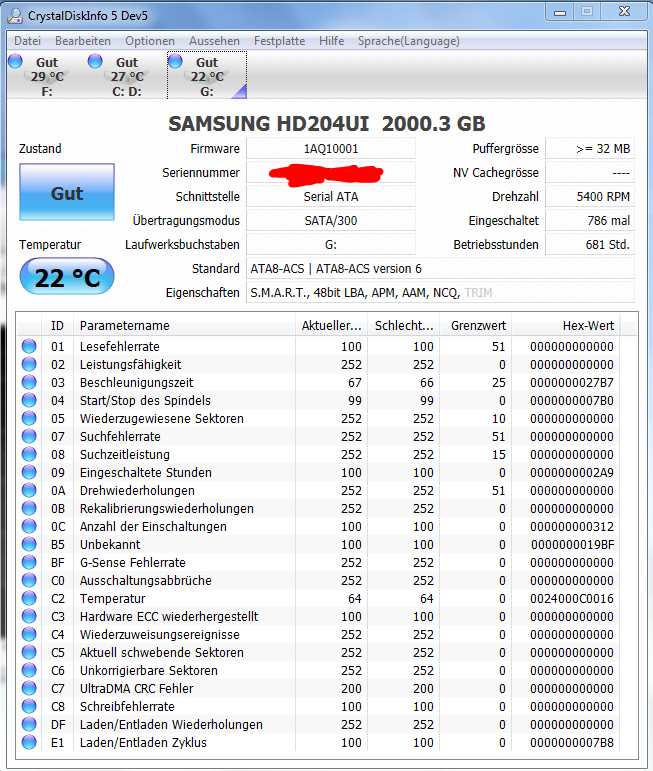653x771 pixels.
Task: Select the Lesefehlerrate parameter name
Action: click(119, 347)
